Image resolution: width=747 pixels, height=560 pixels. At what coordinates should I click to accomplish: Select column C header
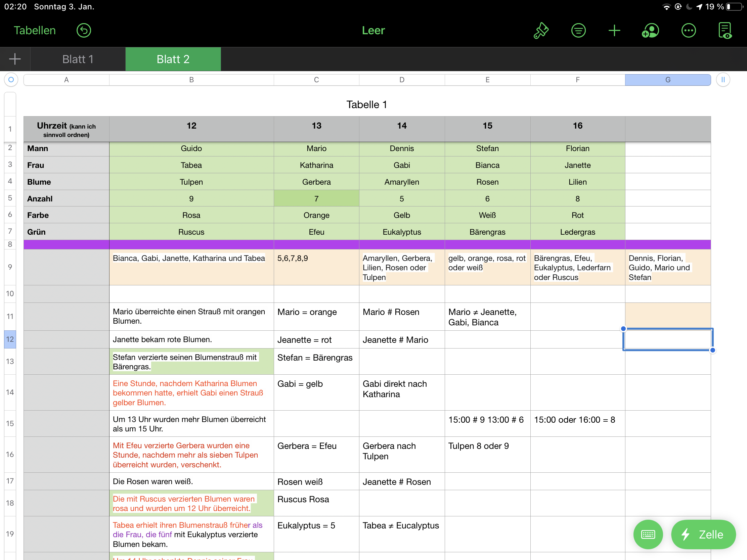pos(316,80)
